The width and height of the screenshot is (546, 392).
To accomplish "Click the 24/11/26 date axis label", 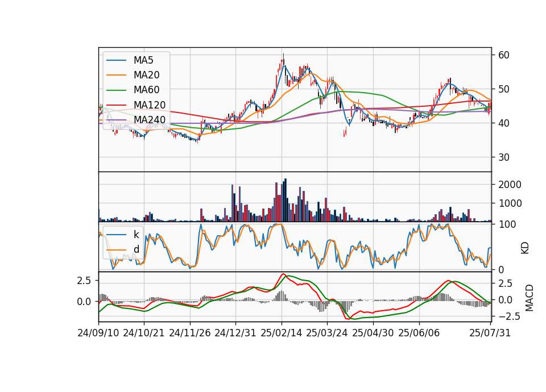I will (190, 333).
